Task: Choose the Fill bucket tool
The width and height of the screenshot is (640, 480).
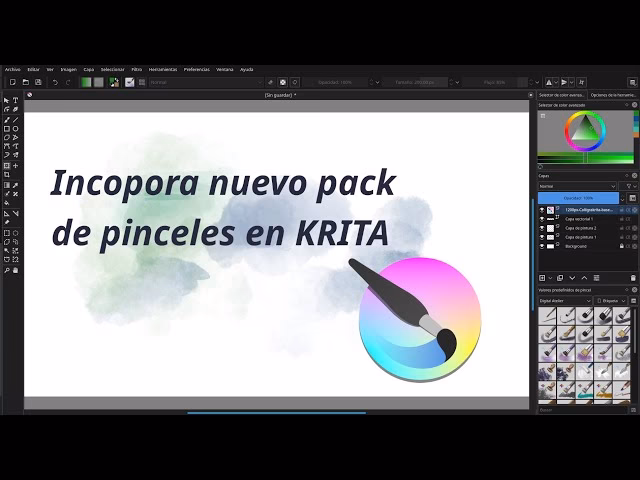Action: (x=7, y=203)
